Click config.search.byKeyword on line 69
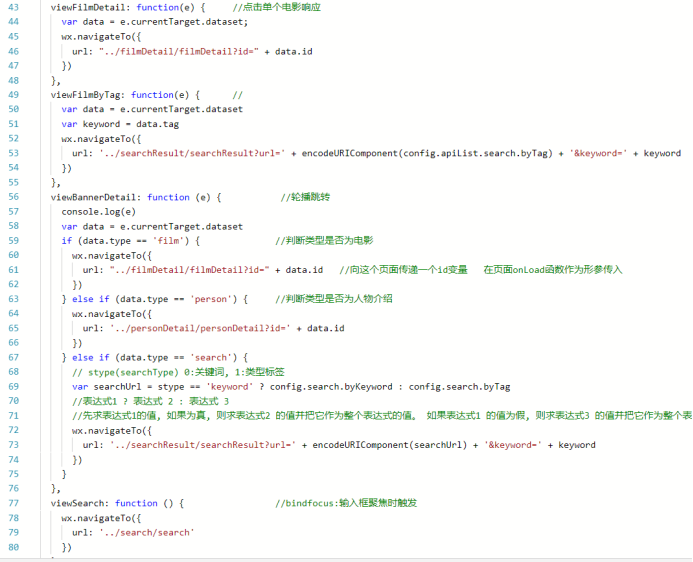 [x=331, y=387]
